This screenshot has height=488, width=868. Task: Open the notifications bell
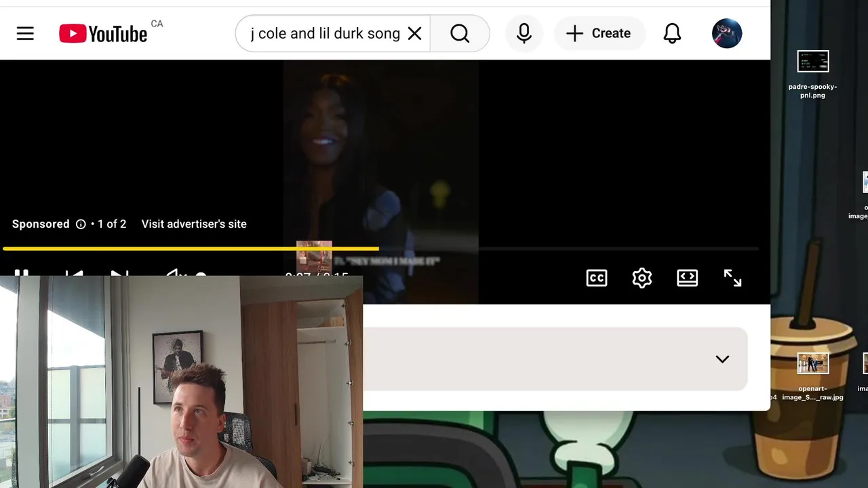(672, 33)
